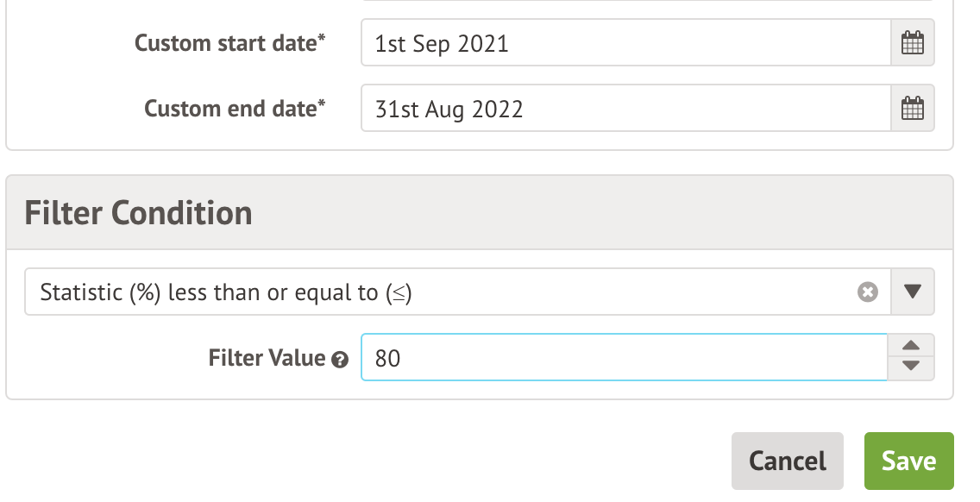Image resolution: width=980 pixels, height=502 pixels.
Task: Click the 'Custom end date' label
Action: 230,109
